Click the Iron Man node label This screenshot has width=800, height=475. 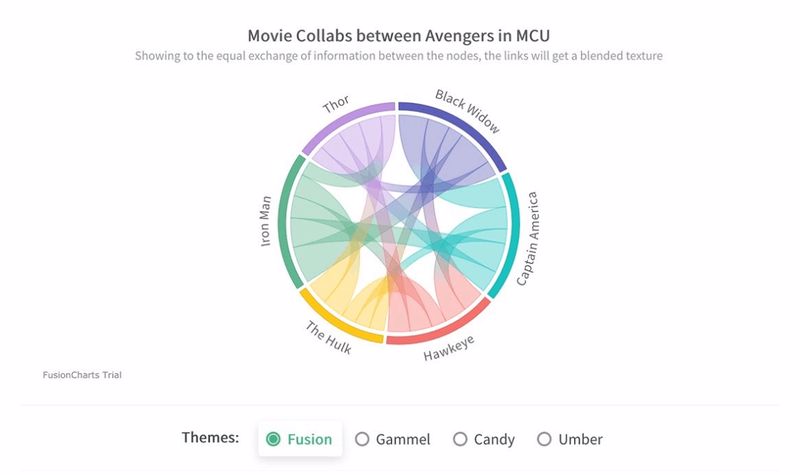(x=266, y=221)
